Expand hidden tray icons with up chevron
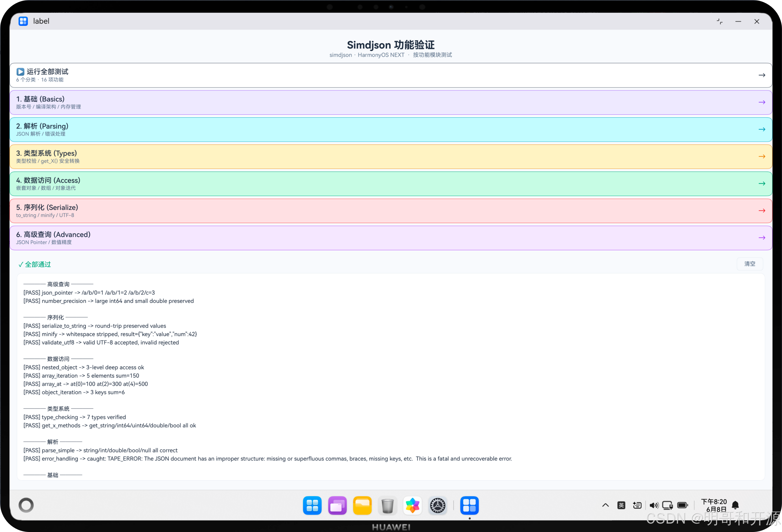Image resolution: width=782 pixels, height=532 pixels. coord(605,505)
